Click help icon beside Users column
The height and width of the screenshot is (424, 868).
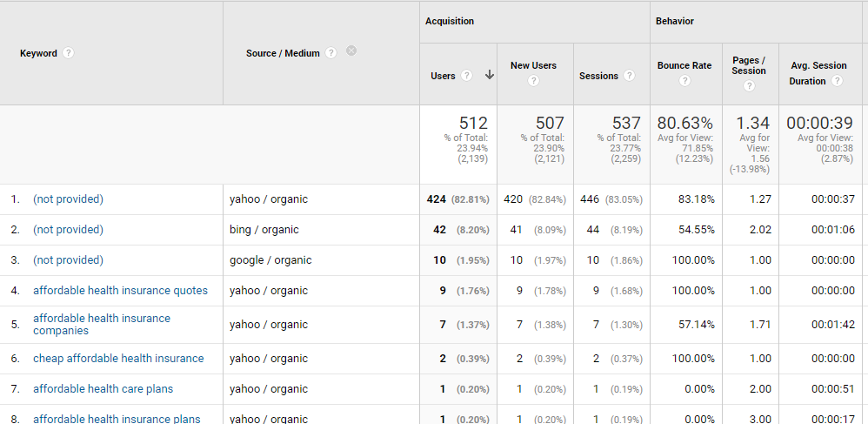467,76
